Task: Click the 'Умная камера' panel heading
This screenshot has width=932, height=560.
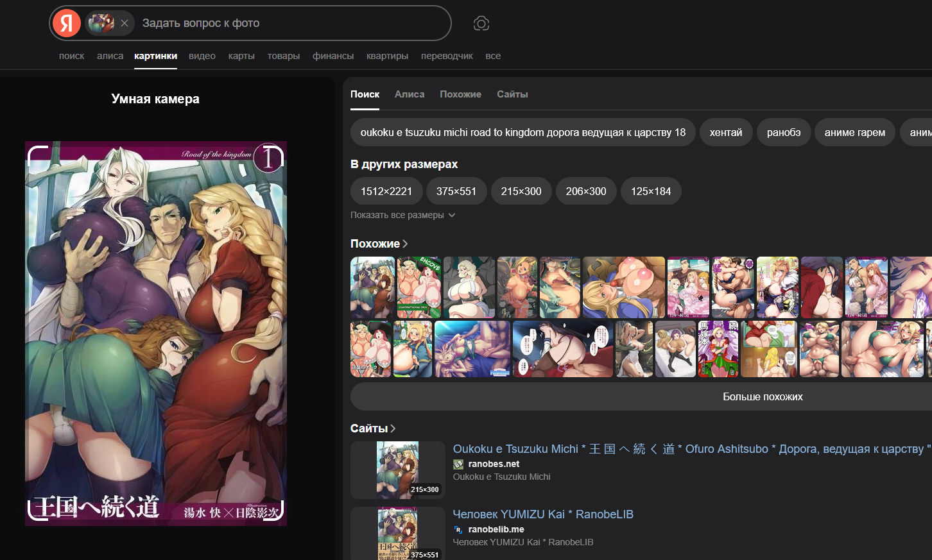Action: pos(155,99)
